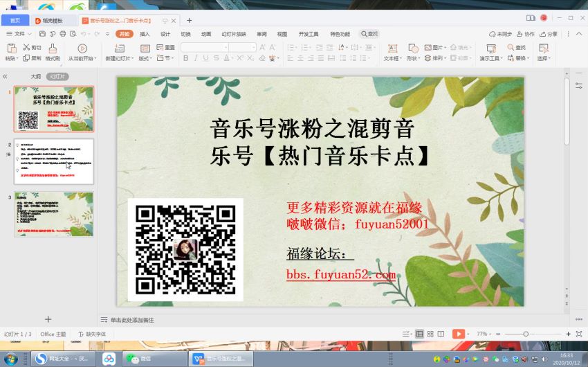Open the Slide Show (幻灯片放映) ribbon tab

[x=234, y=34]
